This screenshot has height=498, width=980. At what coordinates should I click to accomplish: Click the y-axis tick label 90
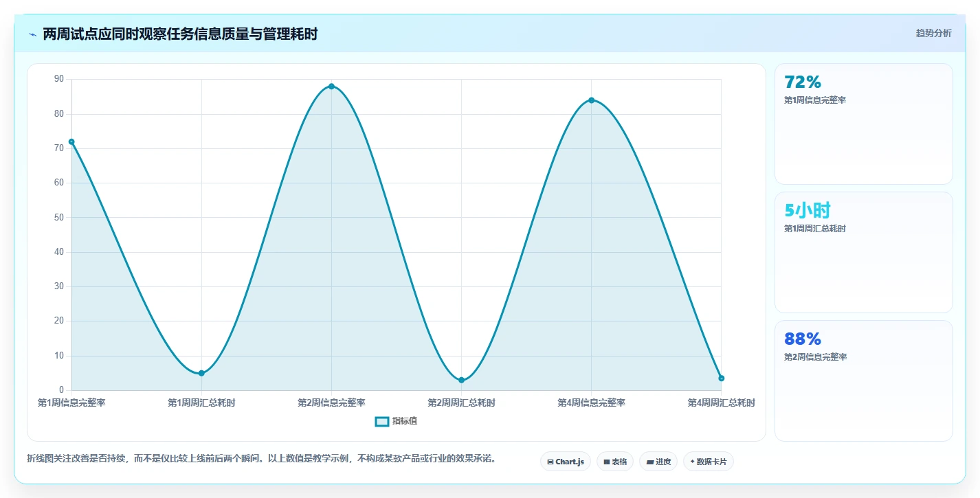(59, 79)
